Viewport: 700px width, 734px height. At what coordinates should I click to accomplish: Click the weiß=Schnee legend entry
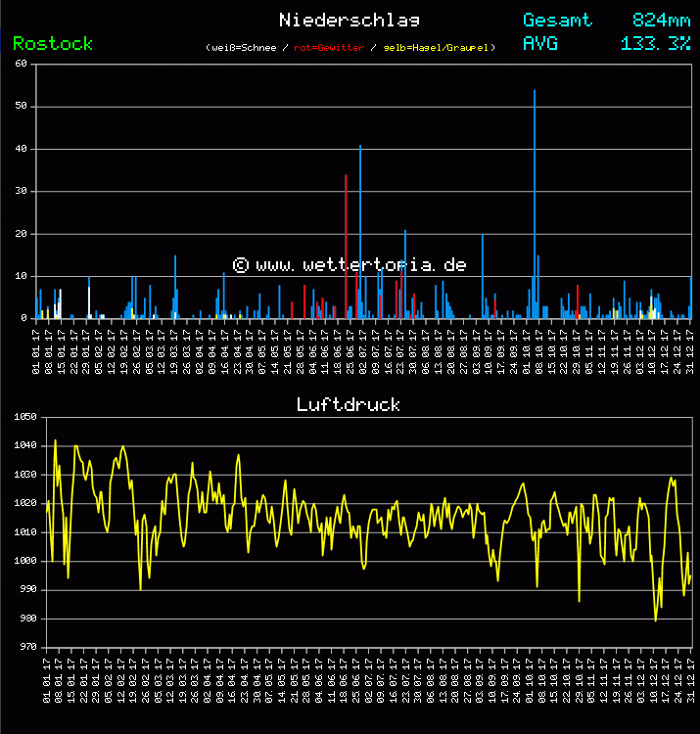[x=242, y=48]
